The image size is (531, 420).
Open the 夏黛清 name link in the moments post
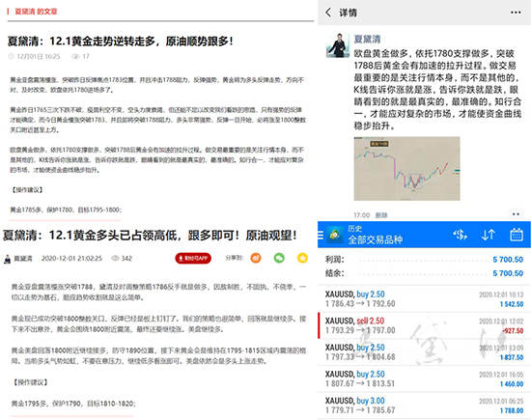coord(367,39)
